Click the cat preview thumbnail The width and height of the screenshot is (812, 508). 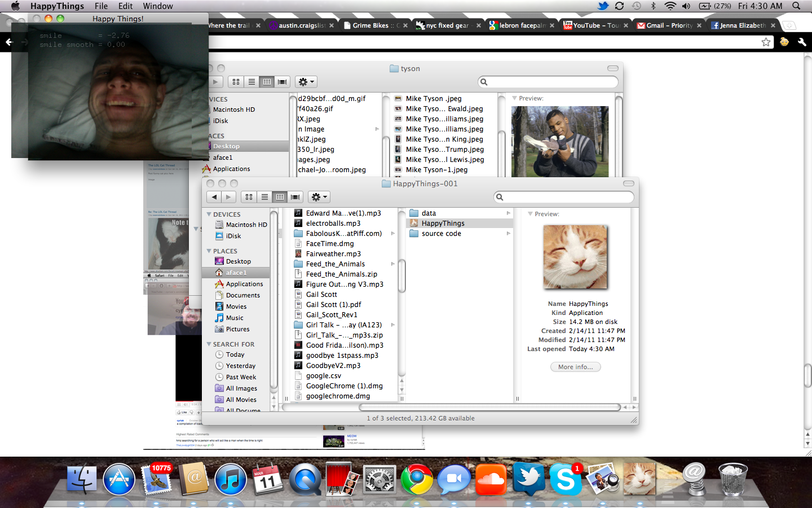click(575, 257)
